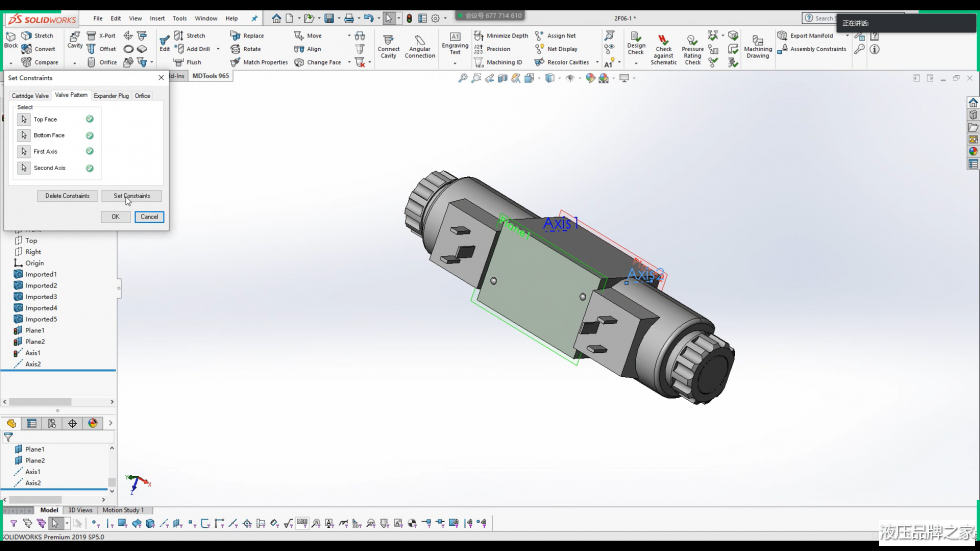Toggle the First Axis selection button
Image resolution: width=980 pixels, height=551 pixels.
[x=24, y=152]
